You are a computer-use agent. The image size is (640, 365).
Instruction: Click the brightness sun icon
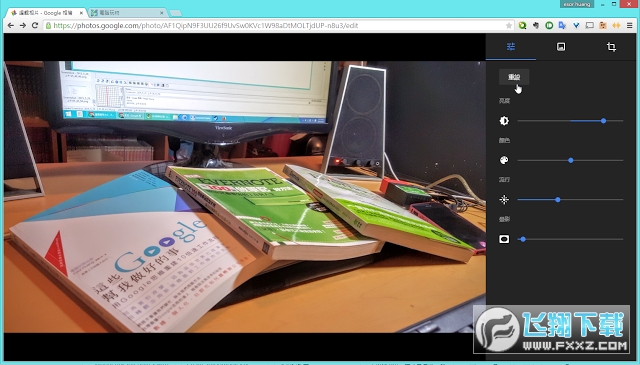[x=504, y=121]
